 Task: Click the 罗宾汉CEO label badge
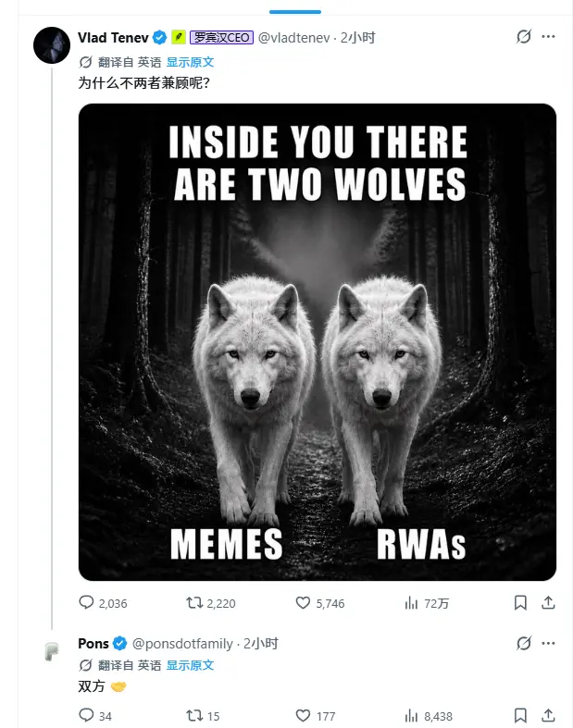click(x=221, y=38)
